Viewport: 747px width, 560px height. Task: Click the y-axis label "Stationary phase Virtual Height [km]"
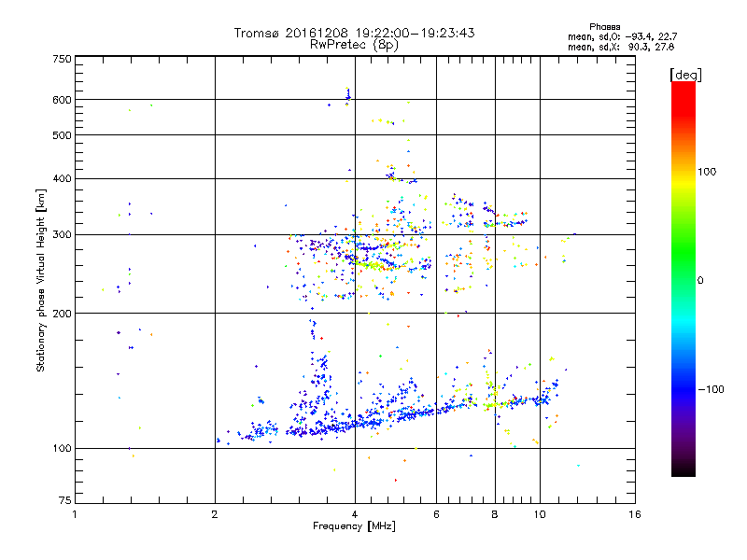(x=40, y=280)
